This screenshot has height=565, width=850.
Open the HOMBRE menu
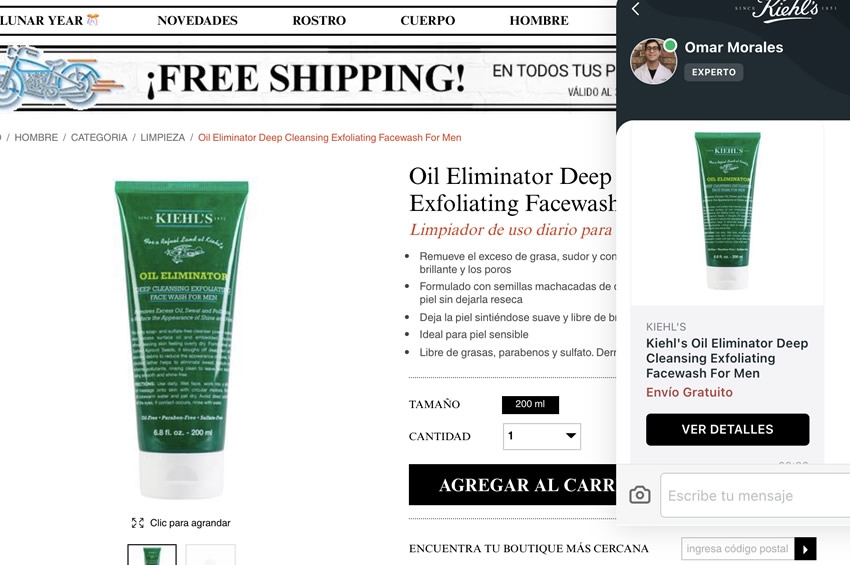coord(539,21)
